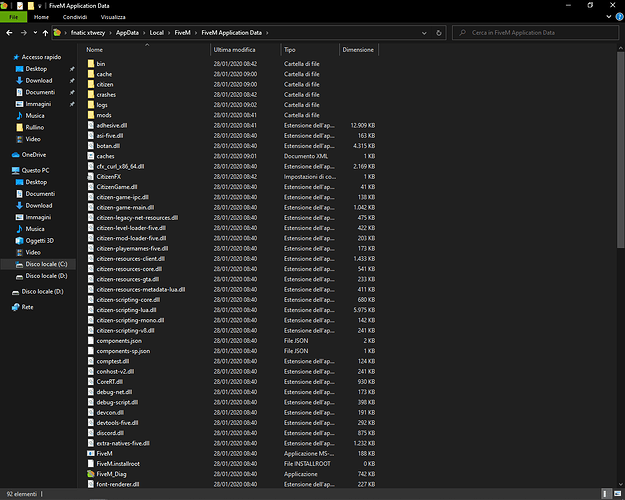Select the components.json file icon
Viewport: 625px width, 500px height.
pyautogui.click(x=91, y=341)
